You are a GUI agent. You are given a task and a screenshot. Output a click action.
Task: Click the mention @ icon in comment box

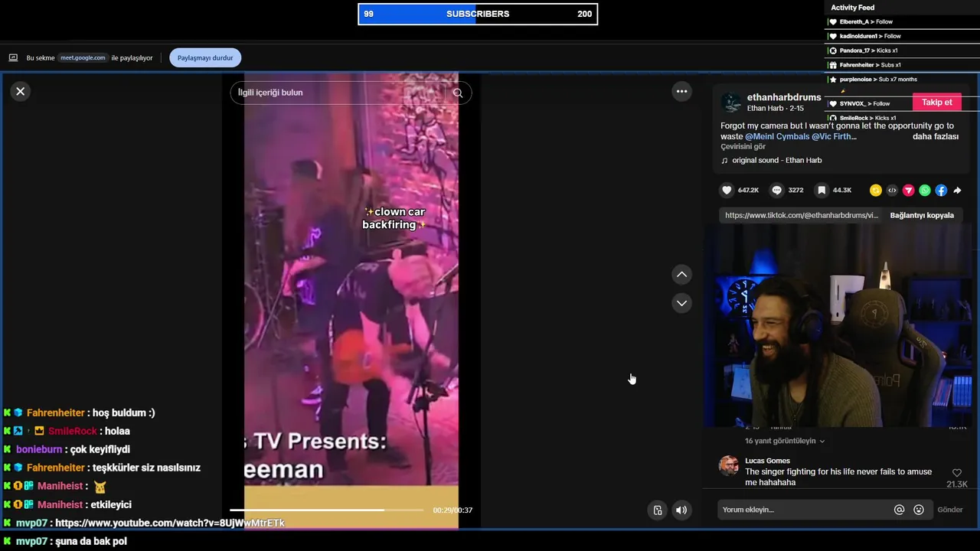900,510
